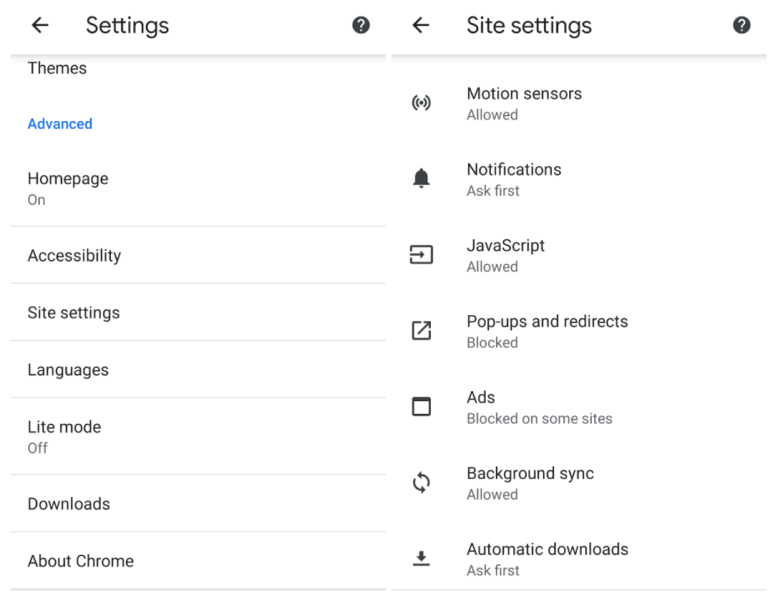Open the Languages setting
This screenshot has height=593, width=768.
point(68,370)
